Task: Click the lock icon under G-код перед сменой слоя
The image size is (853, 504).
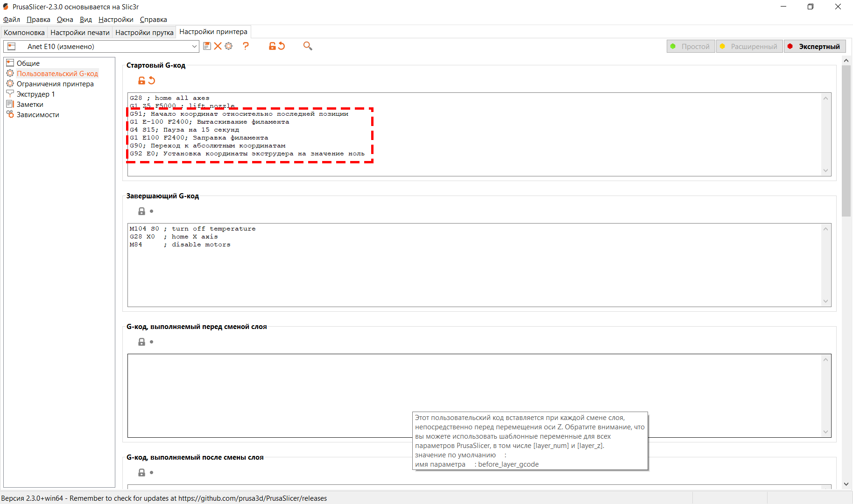Action: 141,342
